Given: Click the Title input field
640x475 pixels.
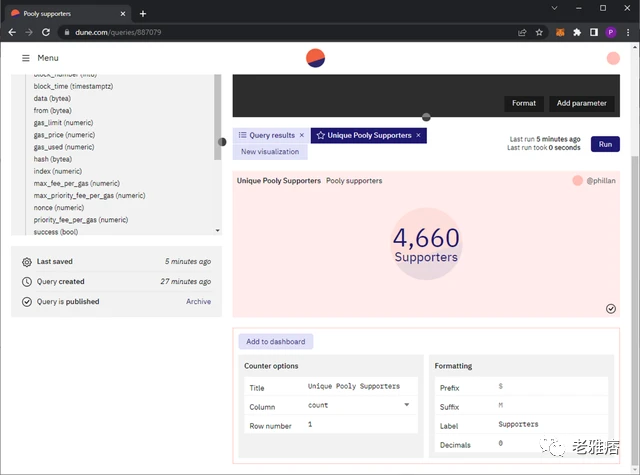Looking at the screenshot, I should (x=361, y=386).
